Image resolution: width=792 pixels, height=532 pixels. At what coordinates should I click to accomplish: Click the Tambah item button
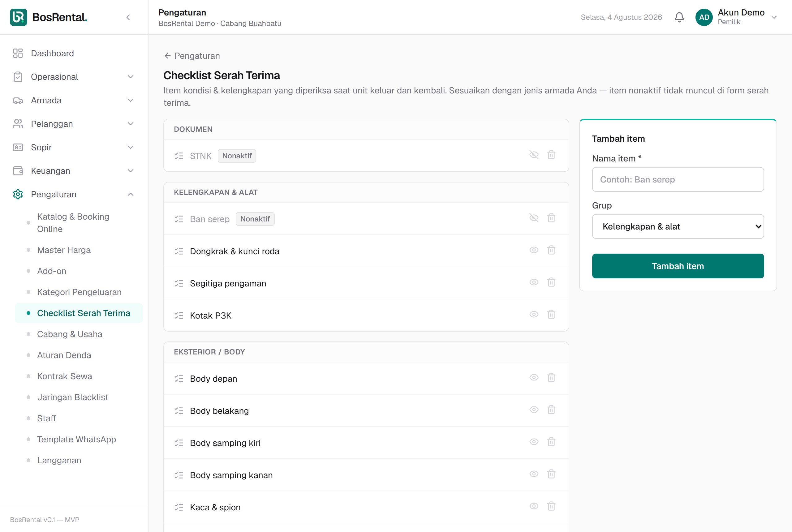678,266
